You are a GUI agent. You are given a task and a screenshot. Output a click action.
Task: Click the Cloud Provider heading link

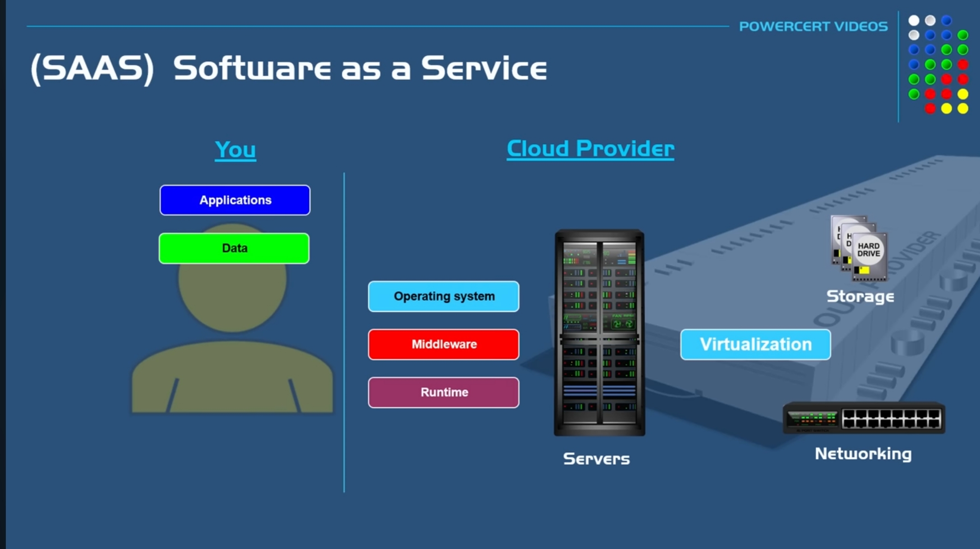click(590, 148)
